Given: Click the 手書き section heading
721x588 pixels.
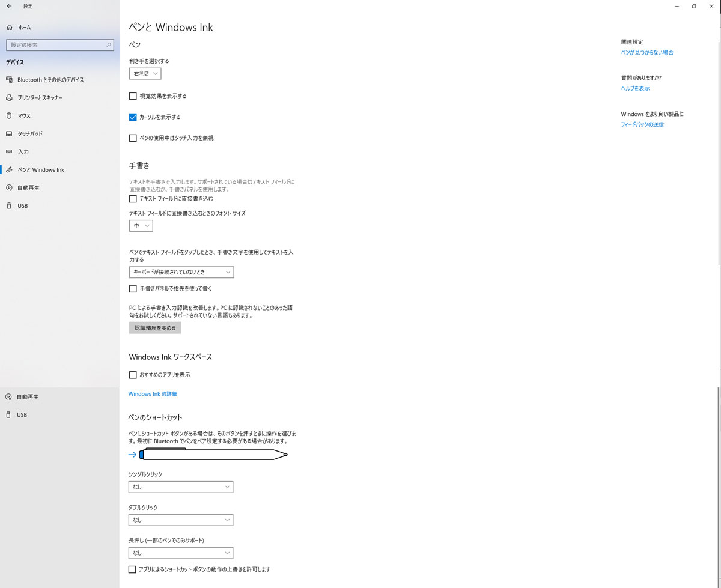Looking at the screenshot, I should pyautogui.click(x=139, y=166).
